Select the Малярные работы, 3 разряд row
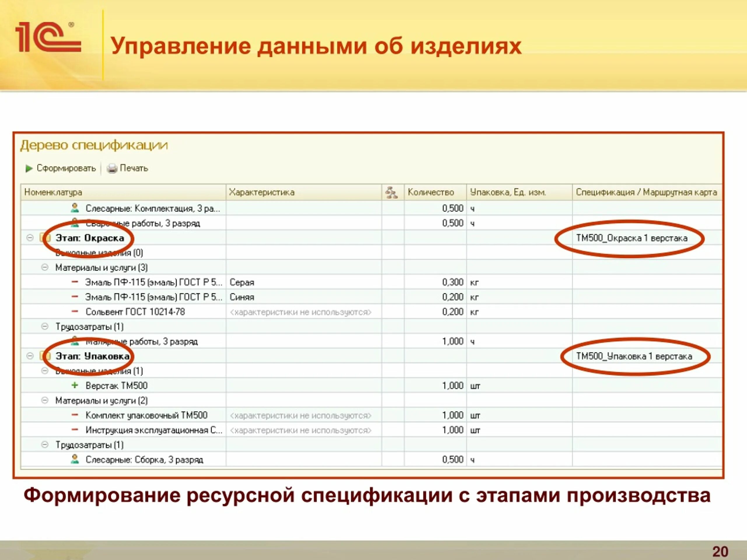The width and height of the screenshot is (747, 560). 371,341
